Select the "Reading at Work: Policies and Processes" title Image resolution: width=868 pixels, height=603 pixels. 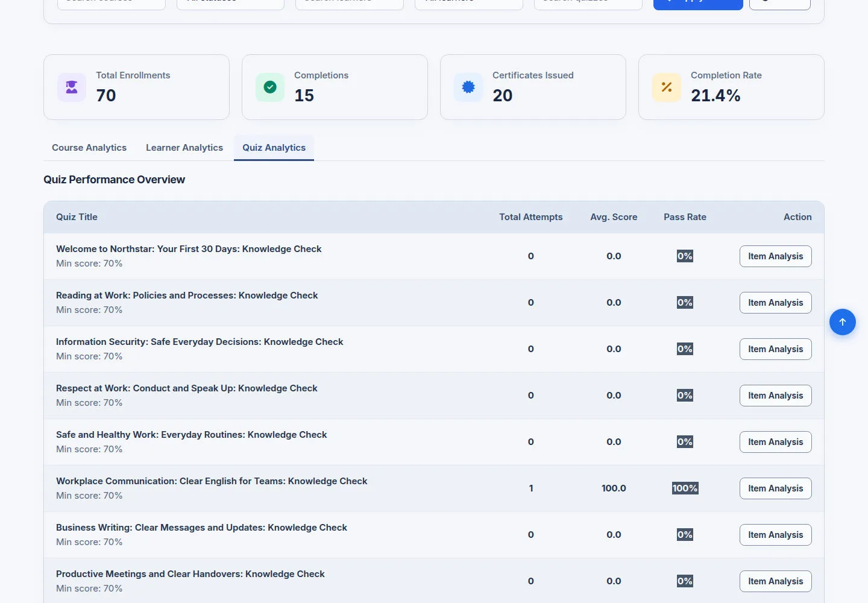pyautogui.click(x=187, y=295)
